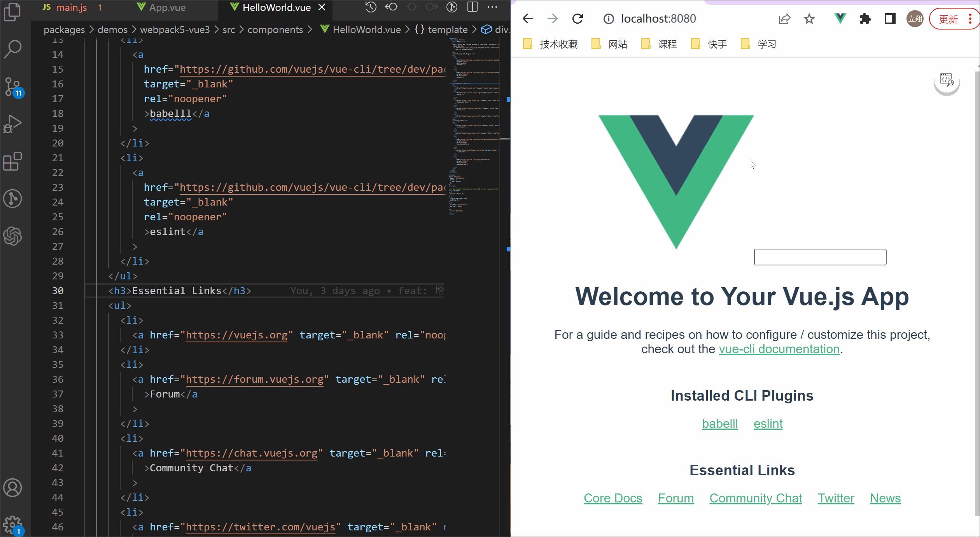
Task: Open the components breadcrumb dropdown
Action: (x=275, y=29)
